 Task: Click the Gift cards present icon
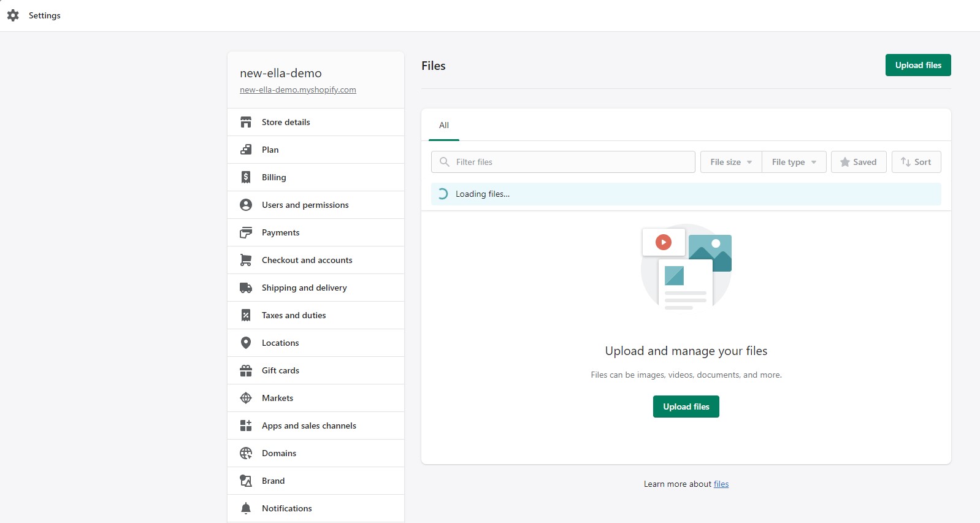pos(246,370)
